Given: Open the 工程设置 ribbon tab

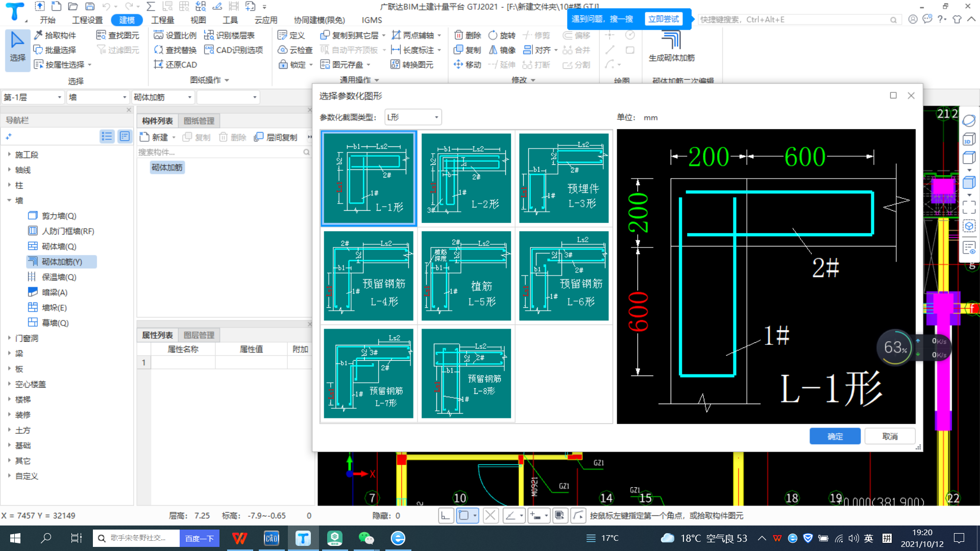Looking at the screenshot, I should 87,20.
